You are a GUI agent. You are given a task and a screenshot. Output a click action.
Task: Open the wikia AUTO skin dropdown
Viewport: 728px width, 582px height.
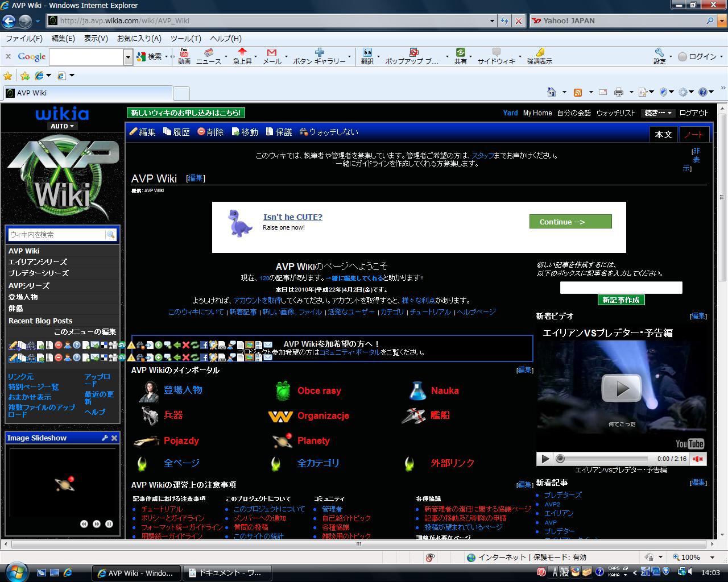tap(63, 126)
